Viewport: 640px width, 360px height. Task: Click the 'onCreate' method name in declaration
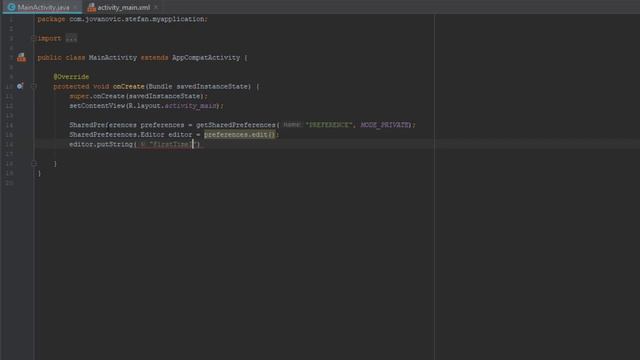tap(129, 87)
